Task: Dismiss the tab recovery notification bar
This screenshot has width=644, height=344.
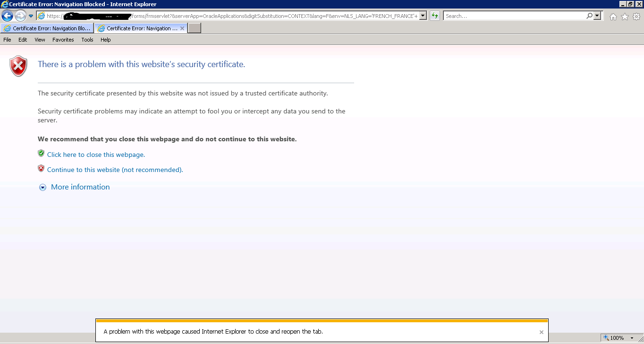Action: pos(541,332)
